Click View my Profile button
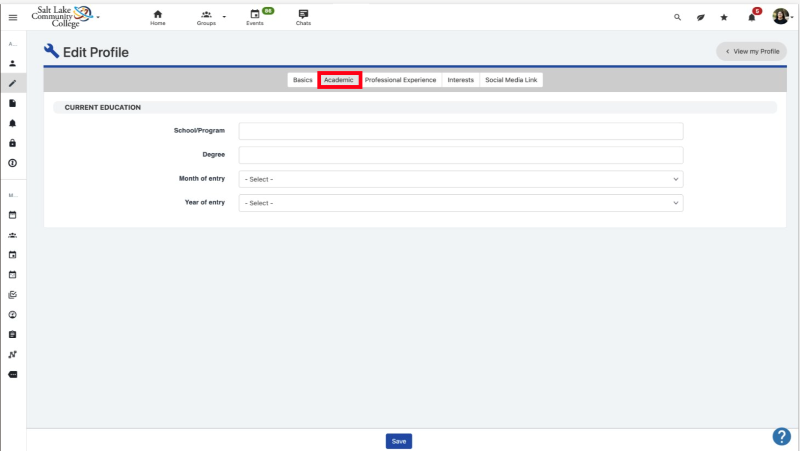 [x=751, y=51]
